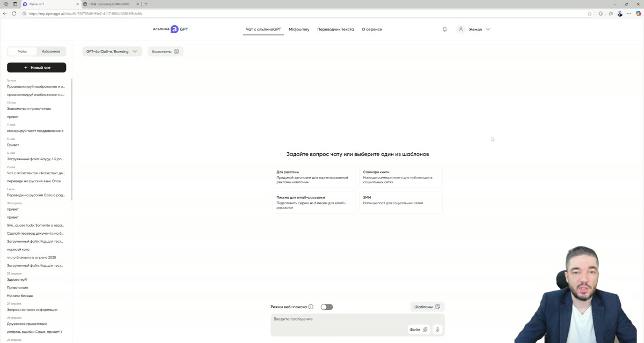The image size is (644, 343).
Task: Switch sidebar to Избранное view
Action: pyautogui.click(x=51, y=51)
